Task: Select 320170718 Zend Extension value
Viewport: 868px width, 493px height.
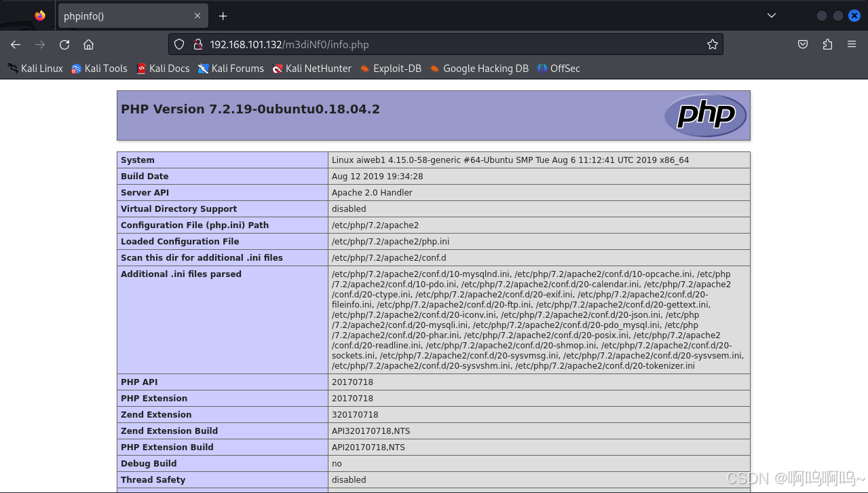Action: click(x=355, y=415)
